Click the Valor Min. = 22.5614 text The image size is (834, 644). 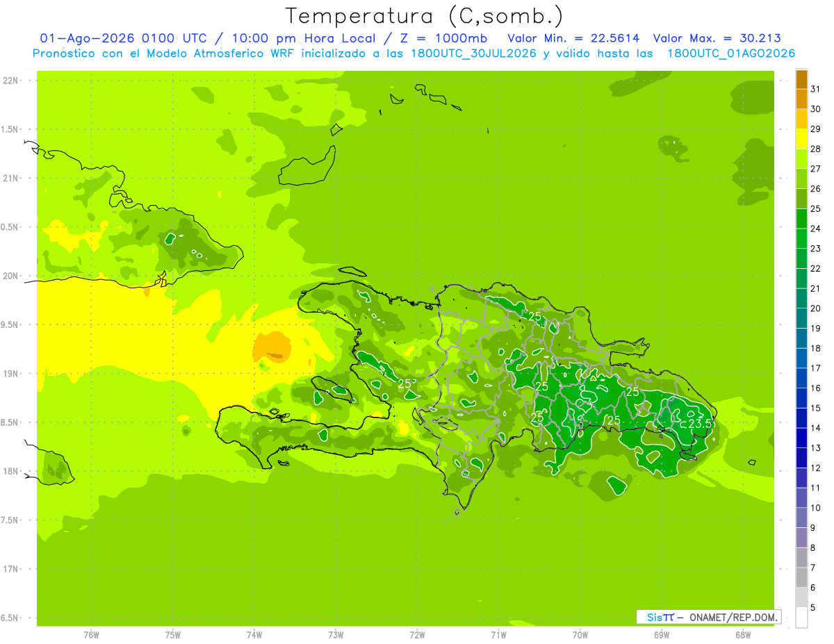coord(573,38)
